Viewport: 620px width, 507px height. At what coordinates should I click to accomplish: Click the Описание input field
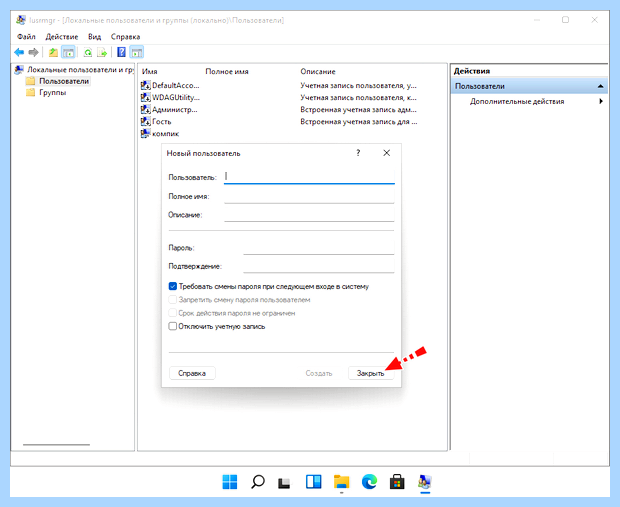pos(309,214)
